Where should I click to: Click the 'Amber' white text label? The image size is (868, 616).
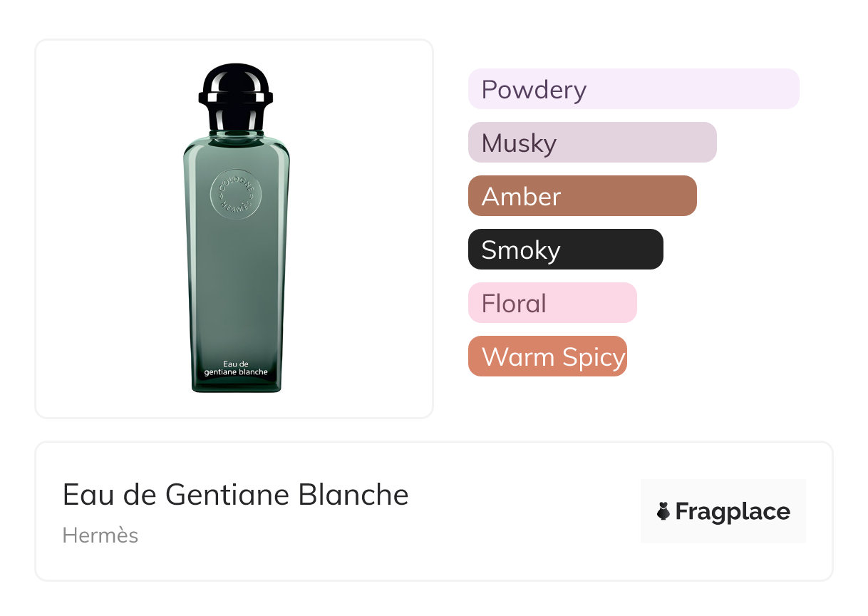521,197
